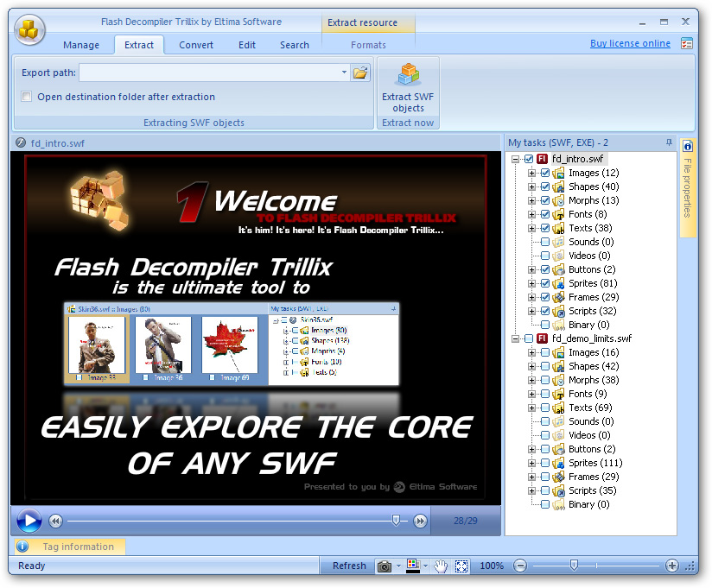712x588 pixels.
Task: Zoom out with the minus button
Action: (x=520, y=566)
